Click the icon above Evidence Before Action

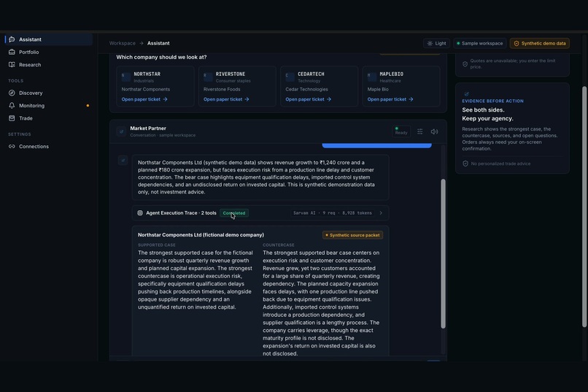point(466,94)
